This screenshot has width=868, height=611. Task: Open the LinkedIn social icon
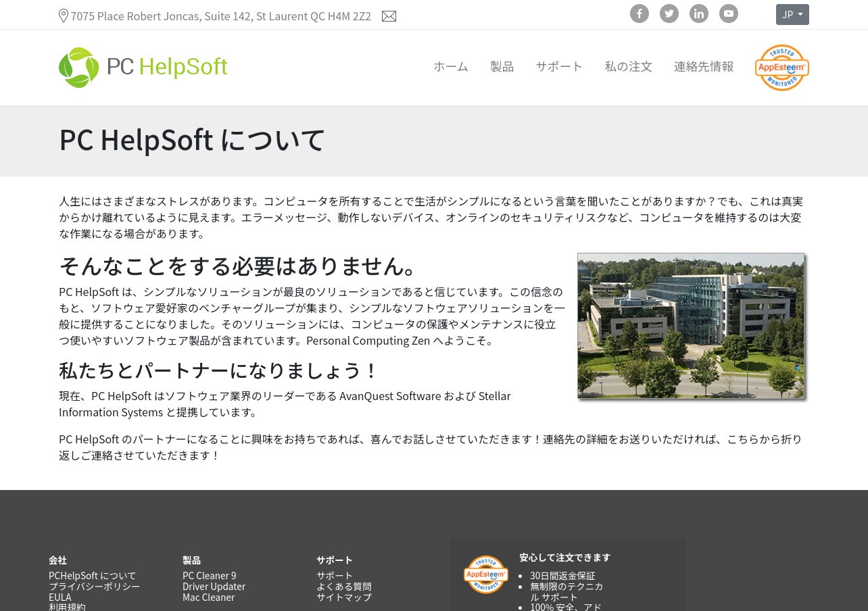click(699, 14)
